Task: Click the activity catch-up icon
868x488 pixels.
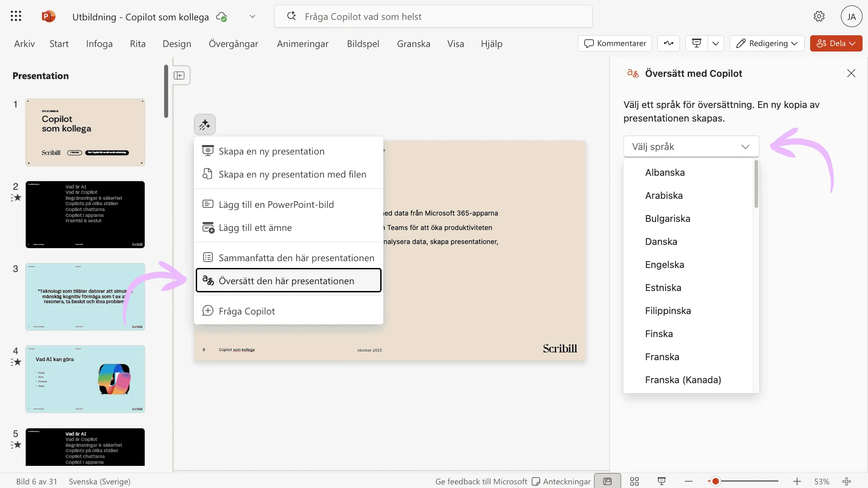Action: click(669, 43)
